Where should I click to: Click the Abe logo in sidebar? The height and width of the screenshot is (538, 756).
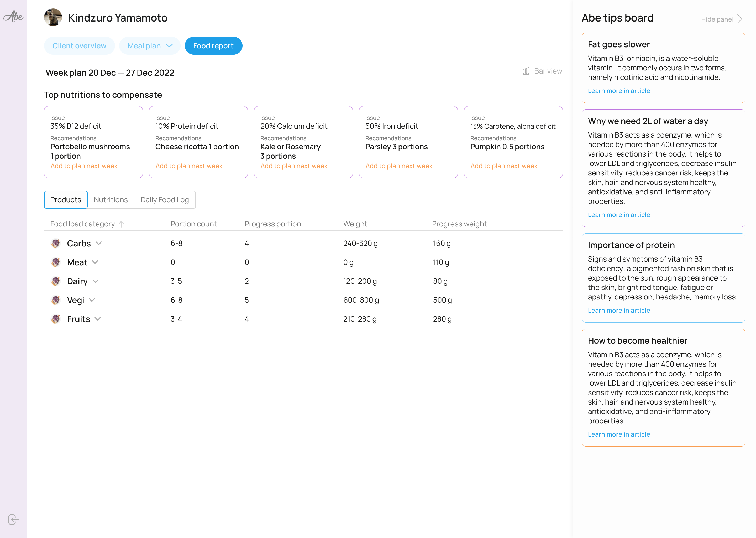click(x=13, y=16)
